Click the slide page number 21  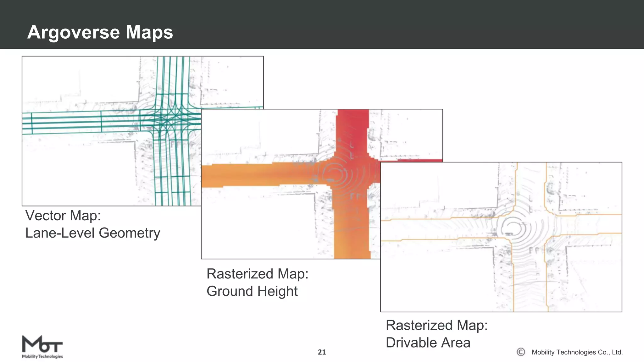click(322, 352)
